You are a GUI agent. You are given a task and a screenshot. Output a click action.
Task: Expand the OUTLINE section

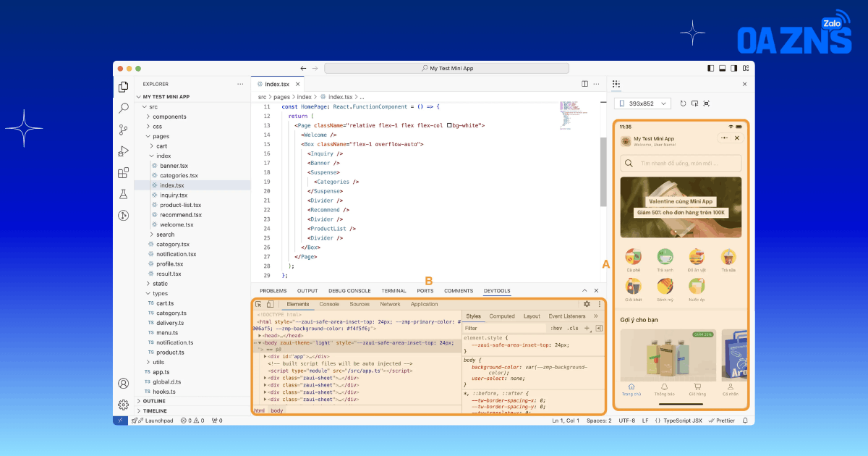(140, 401)
